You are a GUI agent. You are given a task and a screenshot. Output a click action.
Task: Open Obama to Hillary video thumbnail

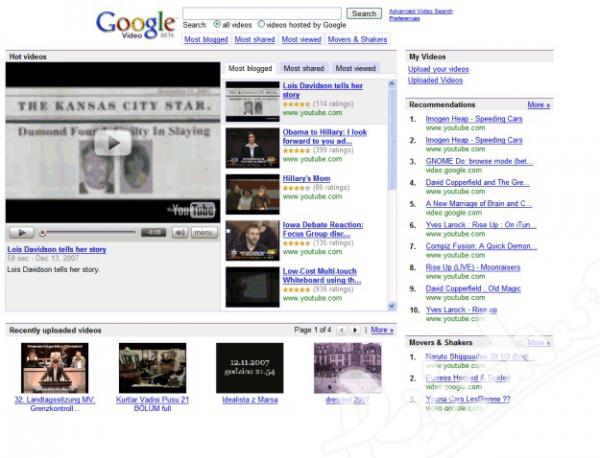(253, 148)
